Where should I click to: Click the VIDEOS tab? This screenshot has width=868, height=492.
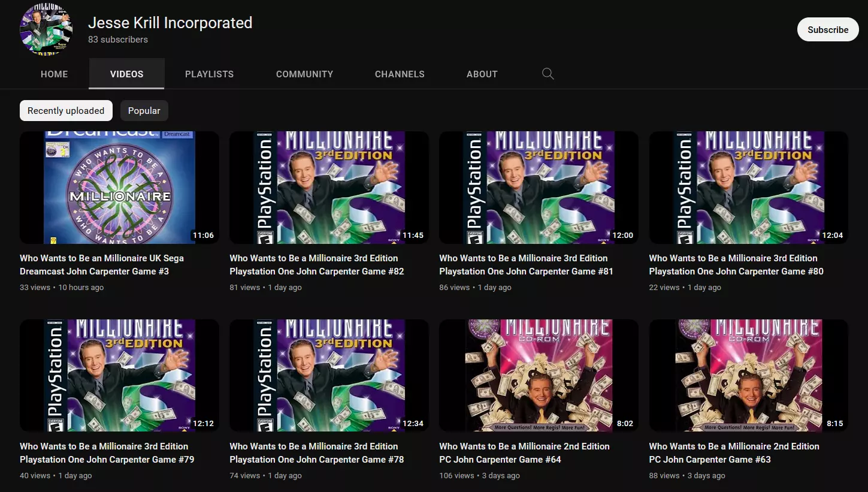[127, 74]
